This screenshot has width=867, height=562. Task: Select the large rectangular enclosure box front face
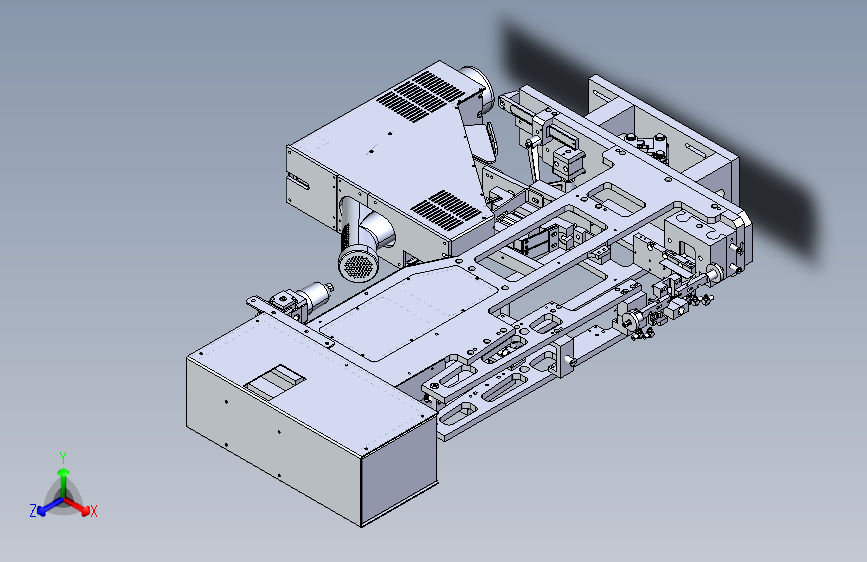274,441
